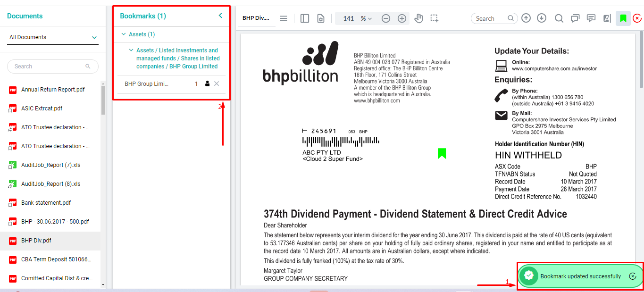Open Annual Return Report.pdf

53,90
